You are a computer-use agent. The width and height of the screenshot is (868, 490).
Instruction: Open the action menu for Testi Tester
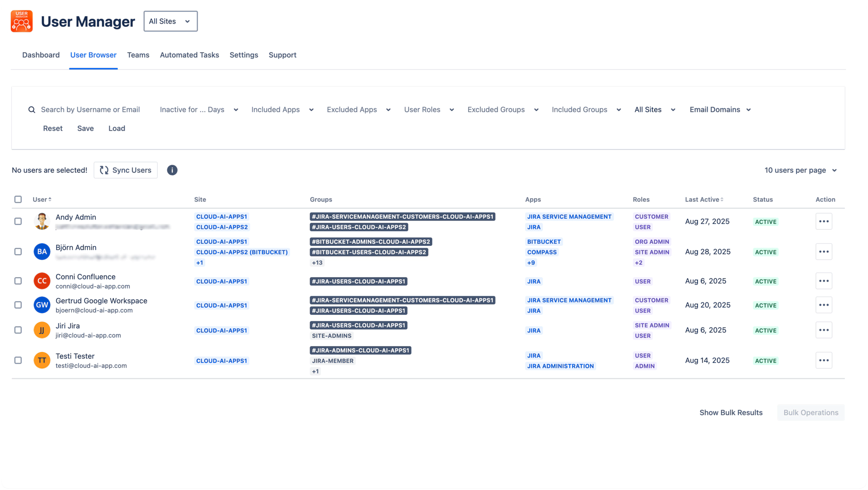[x=824, y=360]
